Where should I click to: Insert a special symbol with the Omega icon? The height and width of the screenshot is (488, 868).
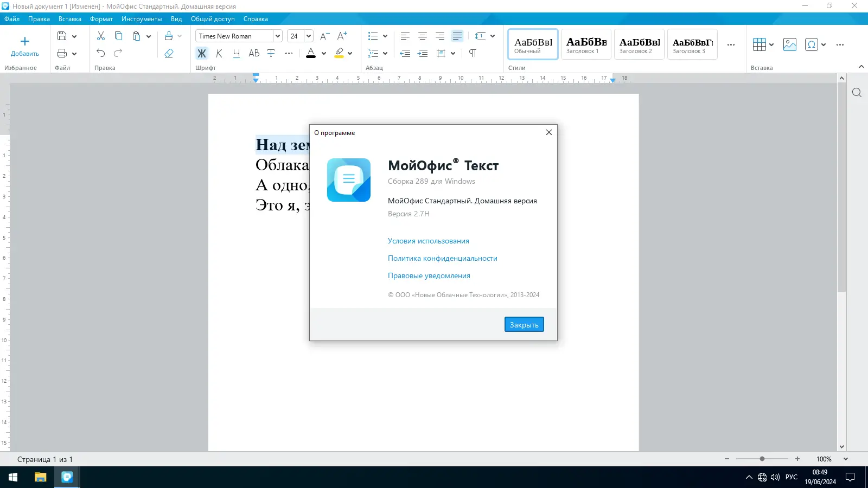pos(812,44)
